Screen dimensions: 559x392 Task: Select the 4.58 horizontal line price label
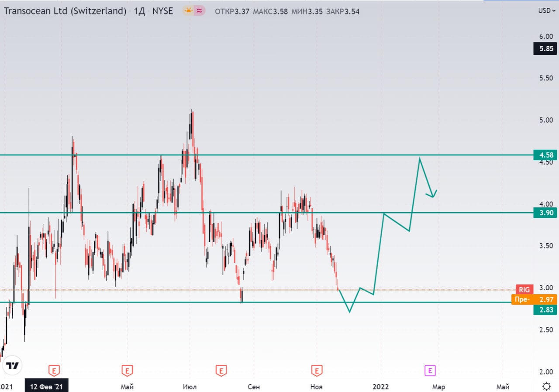(x=545, y=155)
